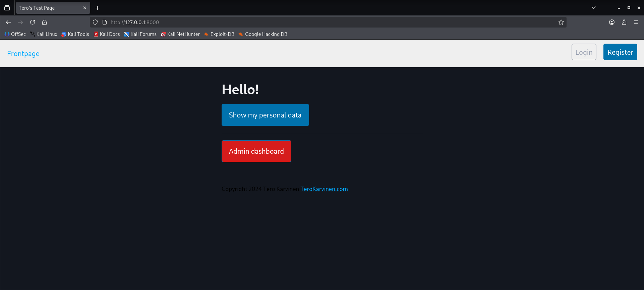This screenshot has width=644, height=290.
Task: Reload the current page
Action: click(x=33, y=22)
